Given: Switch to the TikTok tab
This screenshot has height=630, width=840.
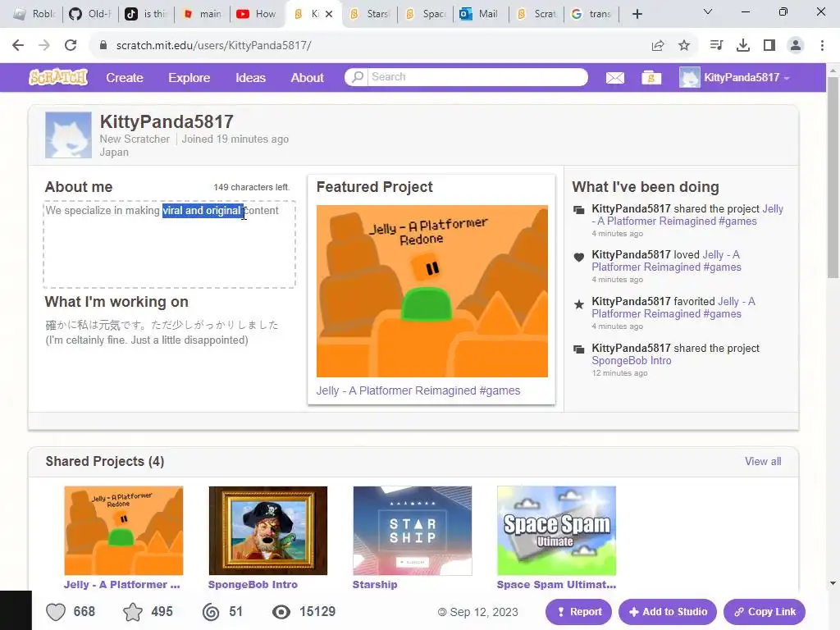Looking at the screenshot, I should pos(146,14).
